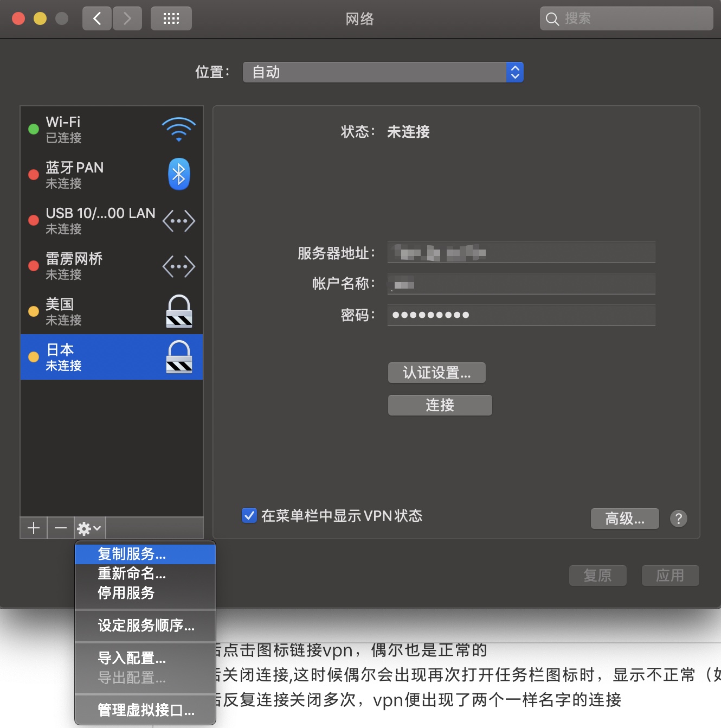Select 重新命名 menu item
Viewport: 721px width, 728px height.
point(132,573)
